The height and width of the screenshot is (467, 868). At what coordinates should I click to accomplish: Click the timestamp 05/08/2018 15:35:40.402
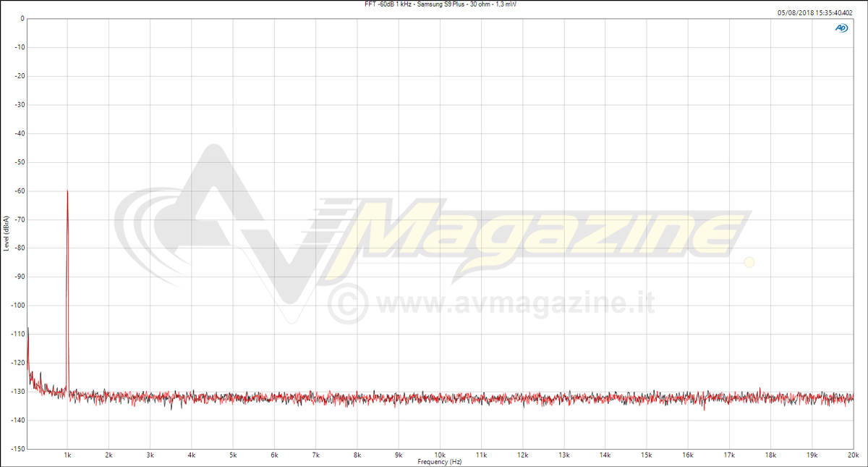tap(814, 13)
